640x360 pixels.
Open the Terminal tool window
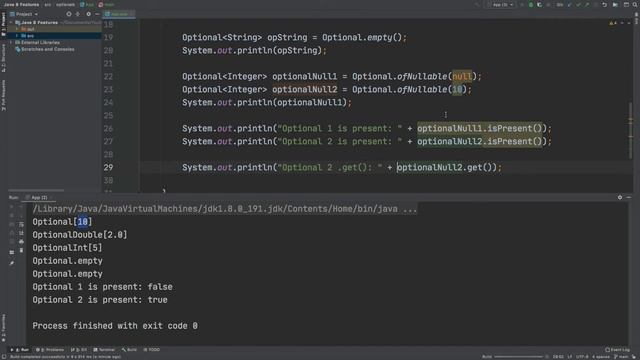click(104, 350)
